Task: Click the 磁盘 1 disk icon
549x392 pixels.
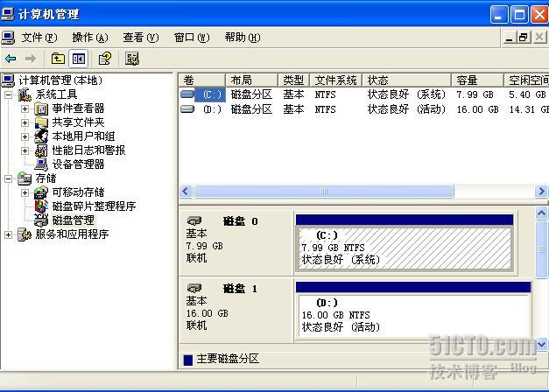Action: pyautogui.click(x=194, y=288)
